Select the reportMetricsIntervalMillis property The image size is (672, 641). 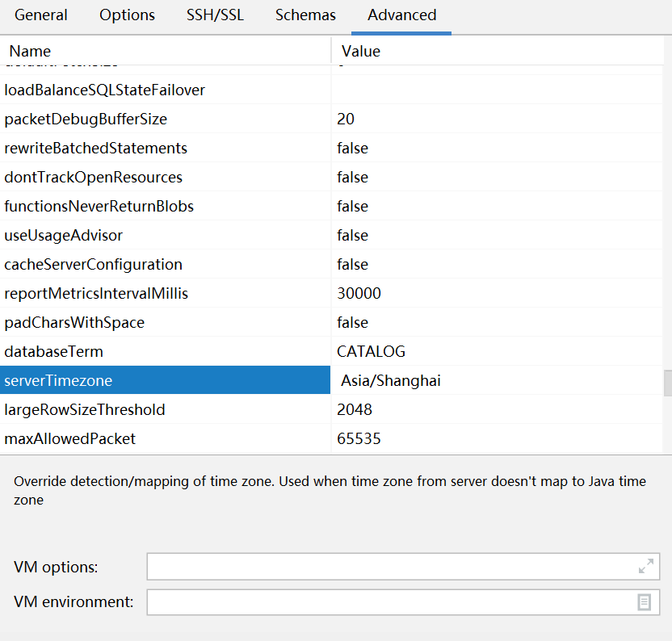pos(165,294)
